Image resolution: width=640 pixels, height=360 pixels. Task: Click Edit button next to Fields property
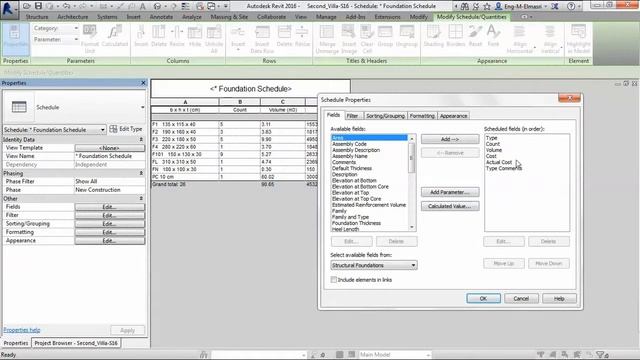109,207
